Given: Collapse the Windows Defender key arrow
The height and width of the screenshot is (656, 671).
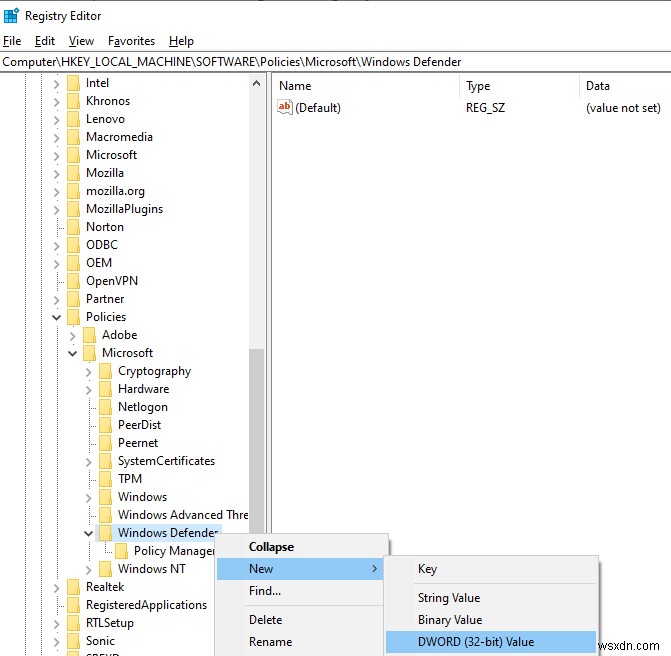Looking at the screenshot, I should [89, 533].
